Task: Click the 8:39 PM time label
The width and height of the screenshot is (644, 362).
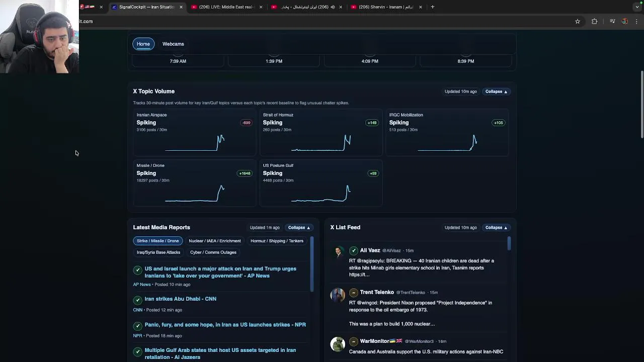Action: coord(466,61)
